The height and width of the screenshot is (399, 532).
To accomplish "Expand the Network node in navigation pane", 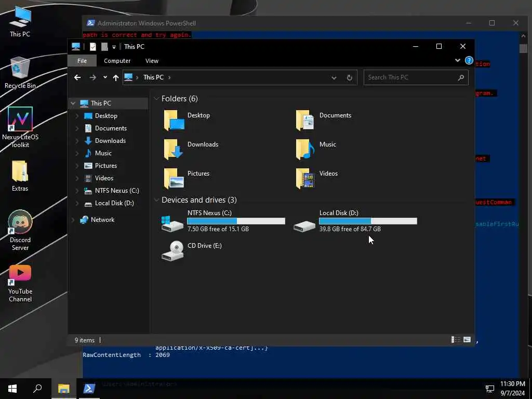I will tap(73, 220).
